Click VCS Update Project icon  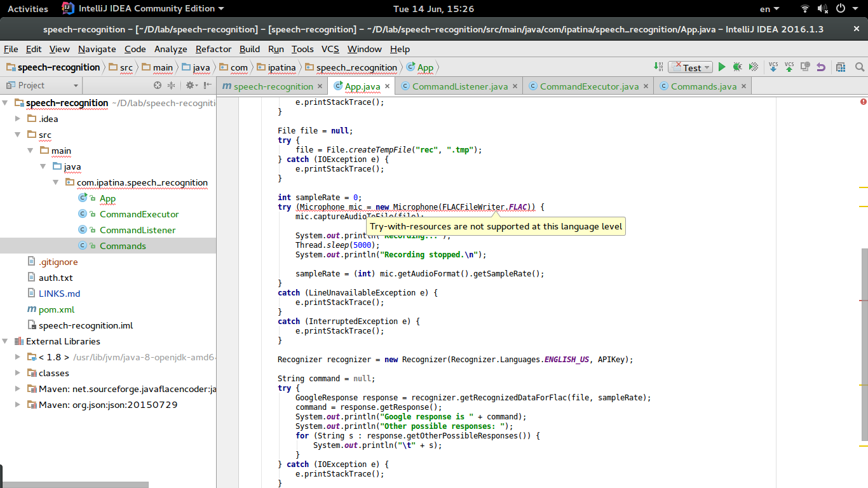(773, 67)
